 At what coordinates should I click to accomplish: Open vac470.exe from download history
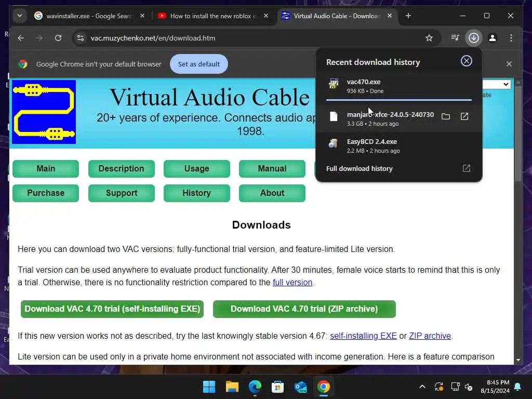[398, 86]
